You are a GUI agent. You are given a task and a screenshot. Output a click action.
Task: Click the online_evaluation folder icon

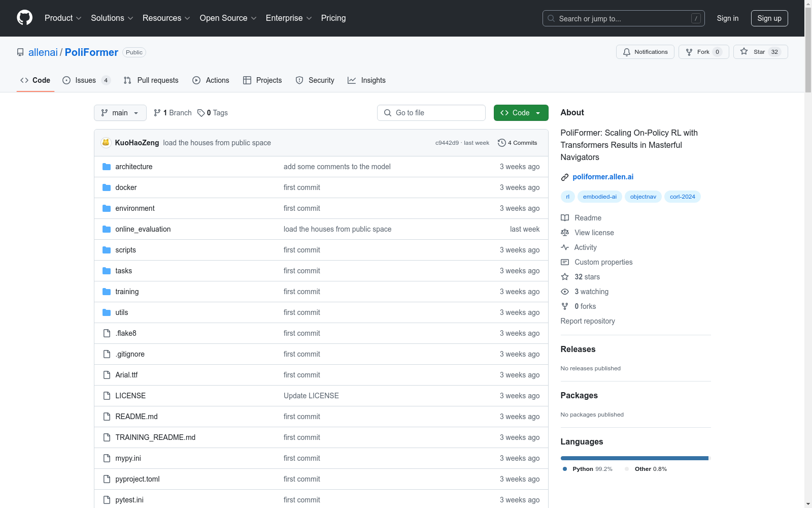pyautogui.click(x=107, y=229)
